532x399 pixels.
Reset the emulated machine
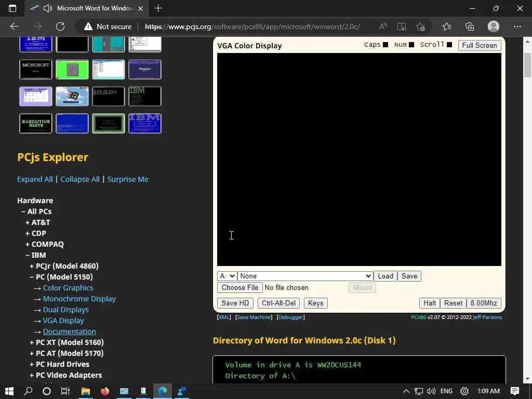tap(453, 303)
